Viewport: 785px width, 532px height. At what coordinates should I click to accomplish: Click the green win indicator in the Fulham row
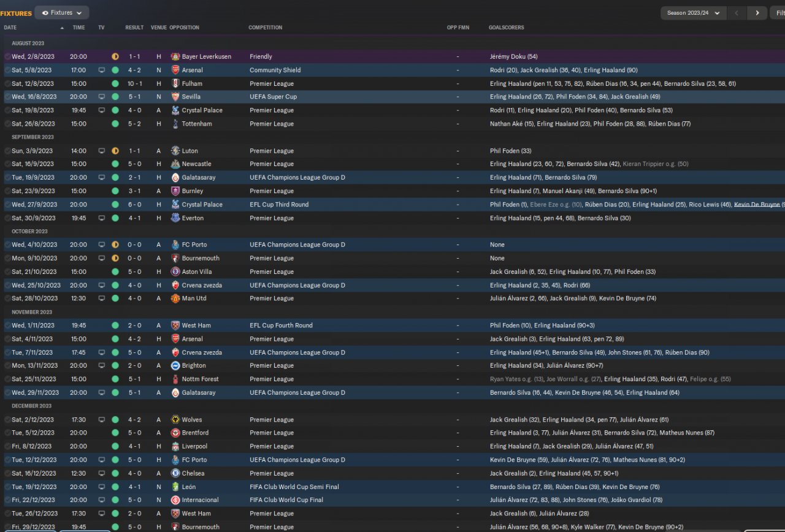[115, 83]
